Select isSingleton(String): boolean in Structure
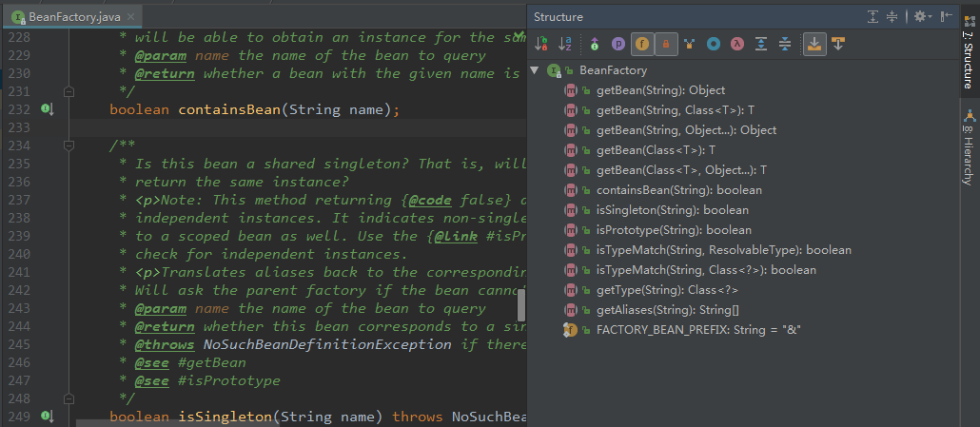The height and width of the screenshot is (427, 980). (672, 210)
